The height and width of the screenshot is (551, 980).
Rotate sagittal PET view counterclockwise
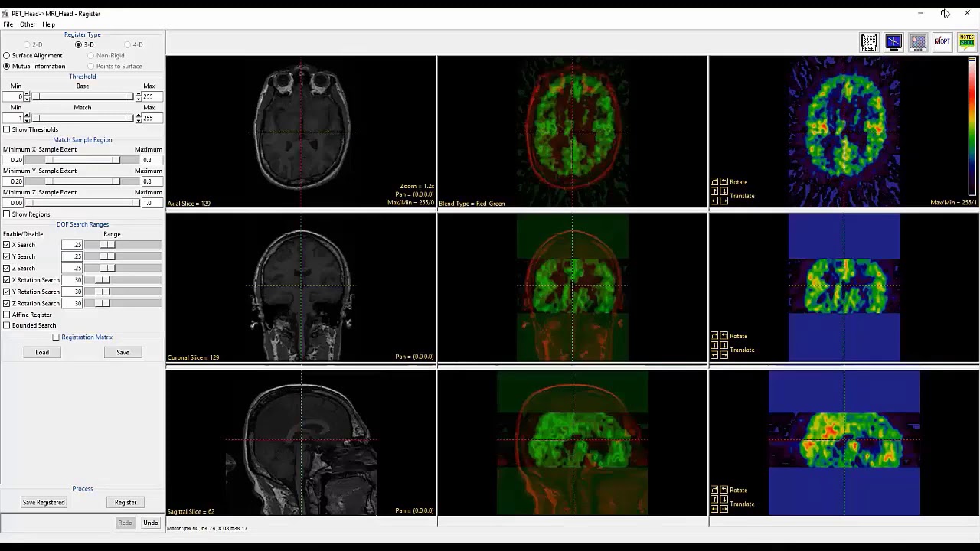(x=724, y=489)
